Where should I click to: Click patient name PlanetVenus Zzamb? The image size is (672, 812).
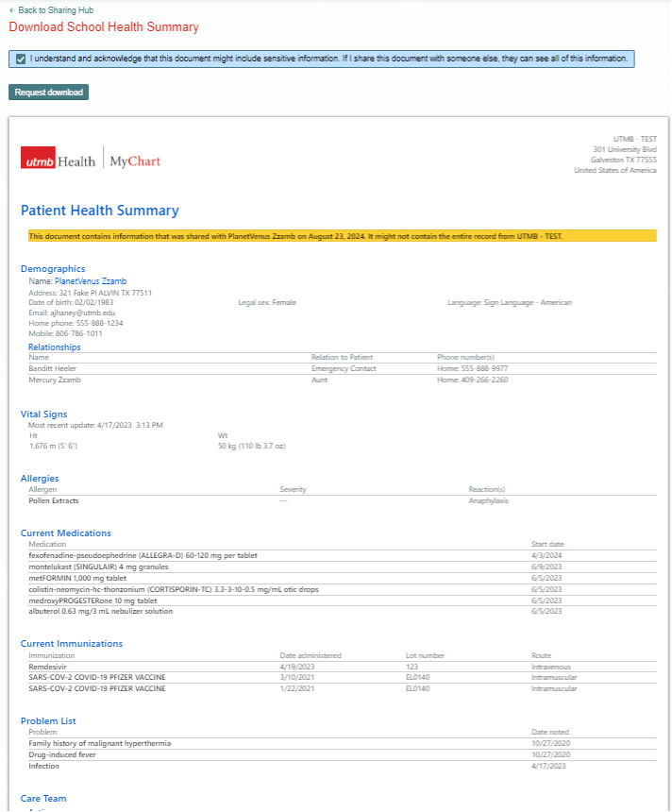pos(90,281)
